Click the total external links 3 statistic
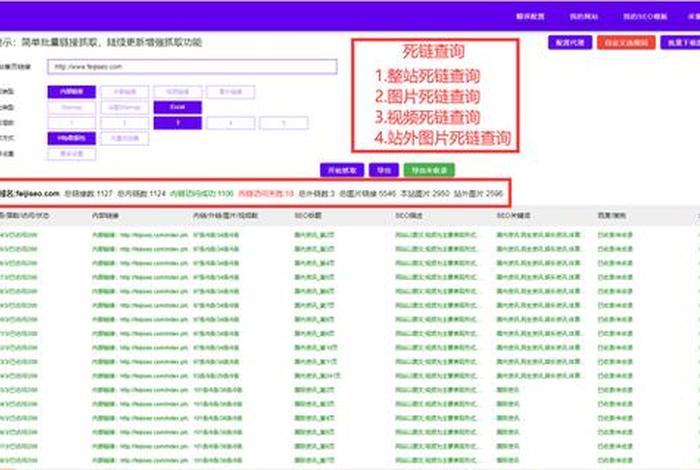The width and height of the screenshot is (700, 470). pyautogui.click(x=317, y=193)
